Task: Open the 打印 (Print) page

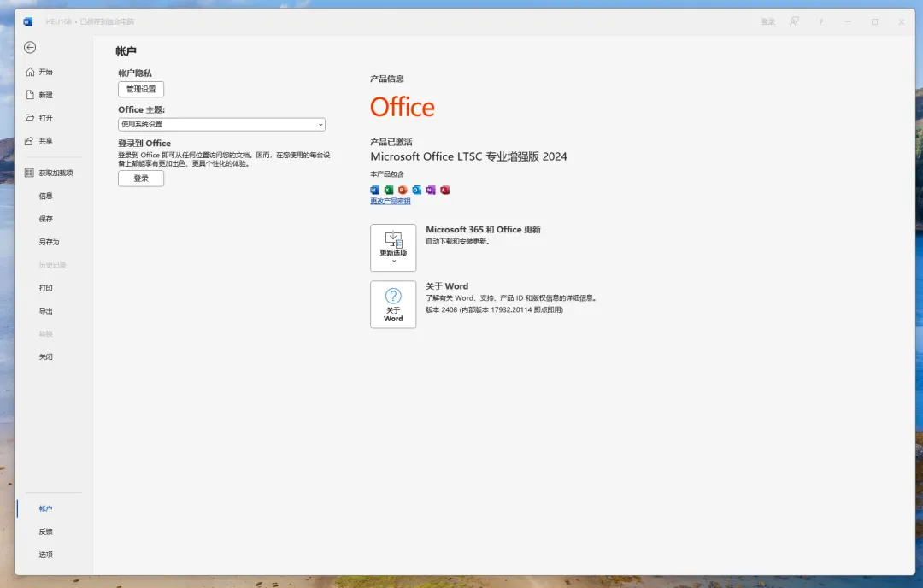Action: [46, 288]
